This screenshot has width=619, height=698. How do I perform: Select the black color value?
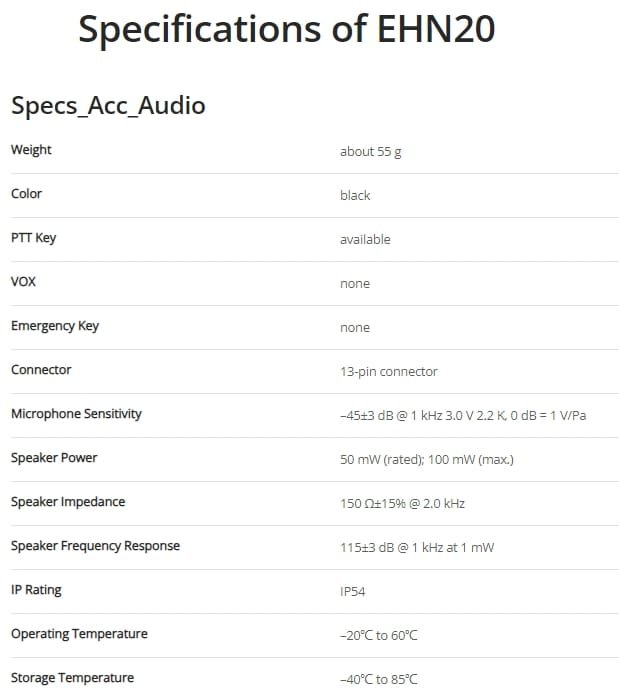(x=355, y=195)
